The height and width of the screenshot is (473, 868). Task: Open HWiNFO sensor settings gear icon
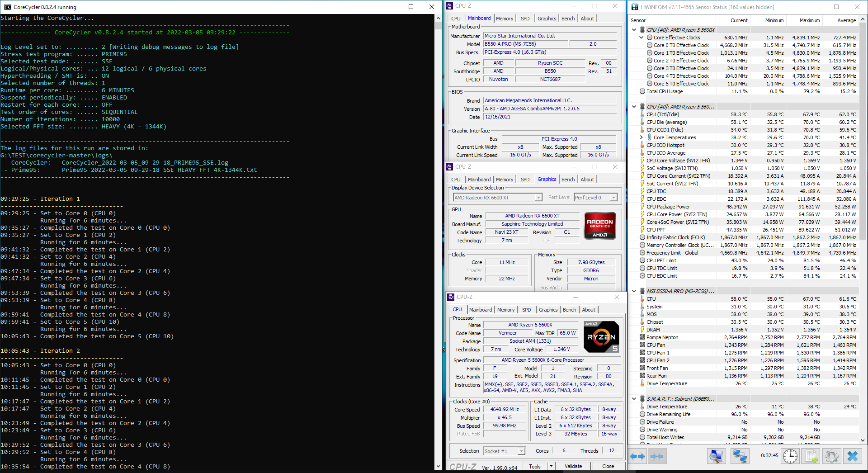point(832,456)
